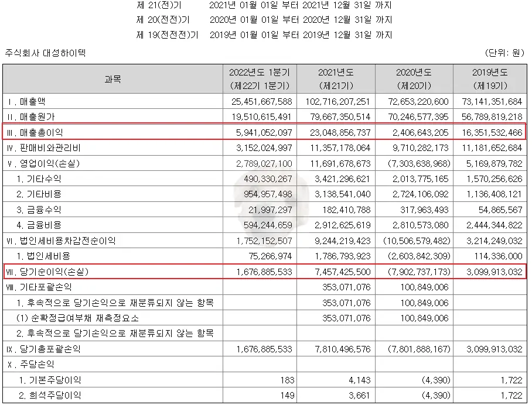Screen dimensions: 532x405
Task: Click 2. 후속적으로 당기손익으로 재분류되지 않는 항목
Action: pos(115,333)
